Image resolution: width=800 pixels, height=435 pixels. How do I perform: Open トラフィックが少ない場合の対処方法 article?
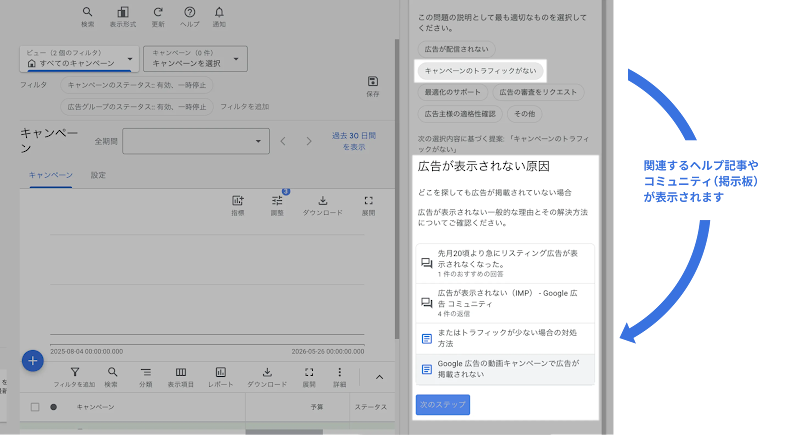(505, 338)
